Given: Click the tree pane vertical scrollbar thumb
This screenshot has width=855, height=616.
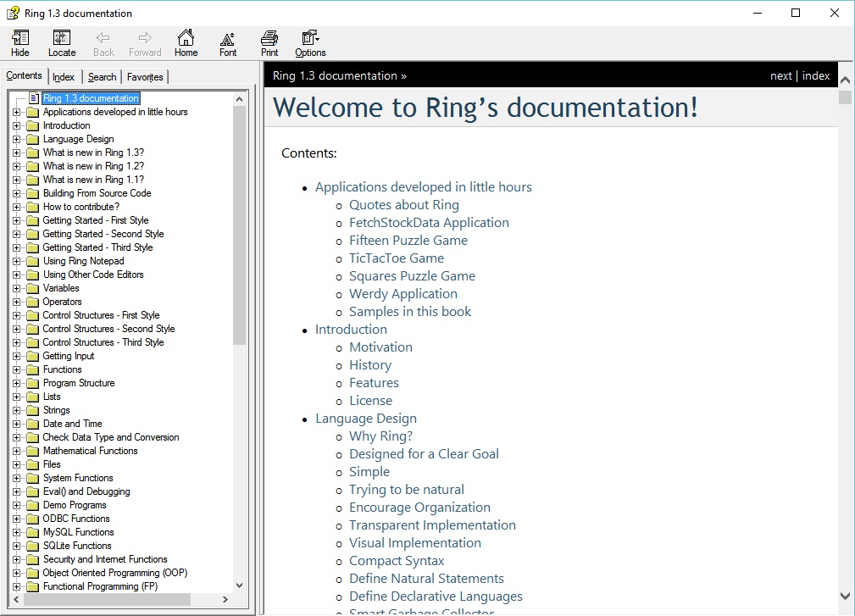Looking at the screenshot, I should [239, 225].
